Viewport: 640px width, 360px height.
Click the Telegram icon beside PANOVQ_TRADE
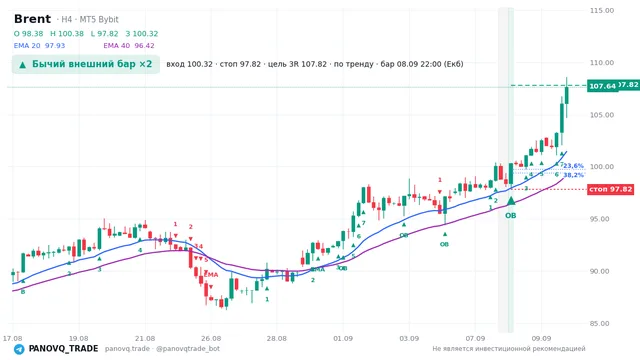coord(19,349)
